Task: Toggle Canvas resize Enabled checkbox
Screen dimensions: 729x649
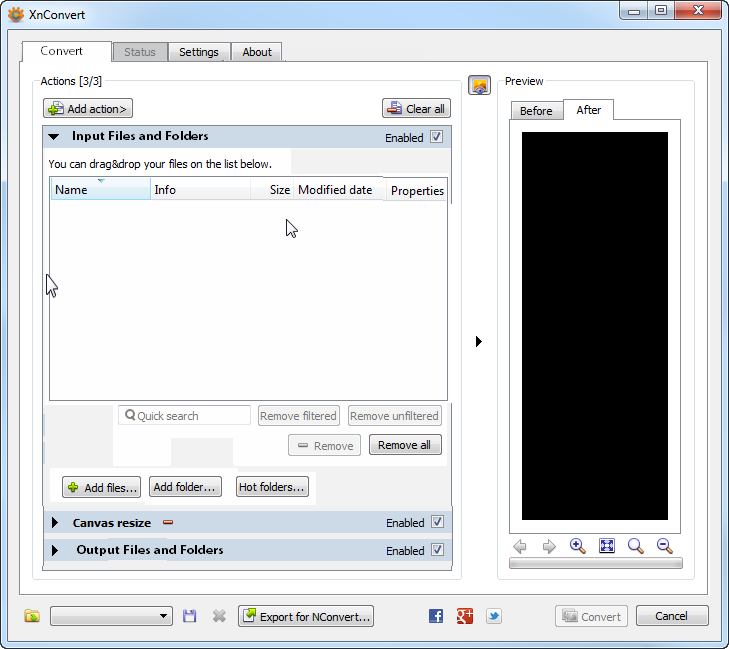Action: point(437,522)
